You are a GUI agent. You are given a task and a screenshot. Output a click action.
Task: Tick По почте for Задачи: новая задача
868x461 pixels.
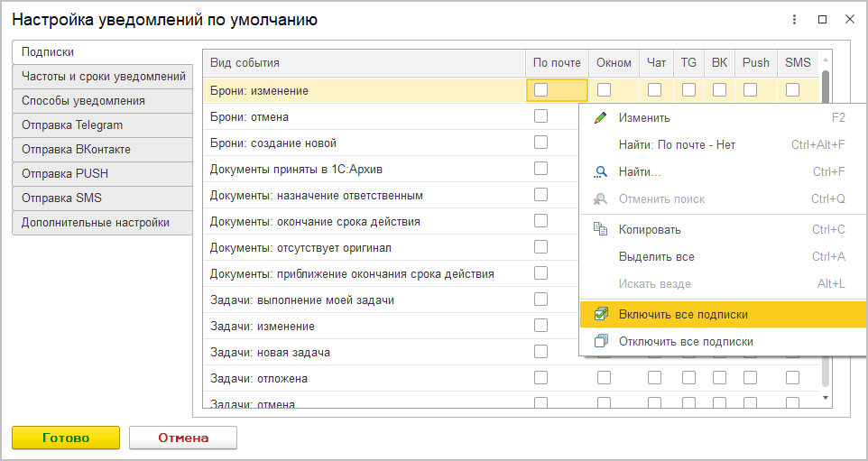(541, 351)
